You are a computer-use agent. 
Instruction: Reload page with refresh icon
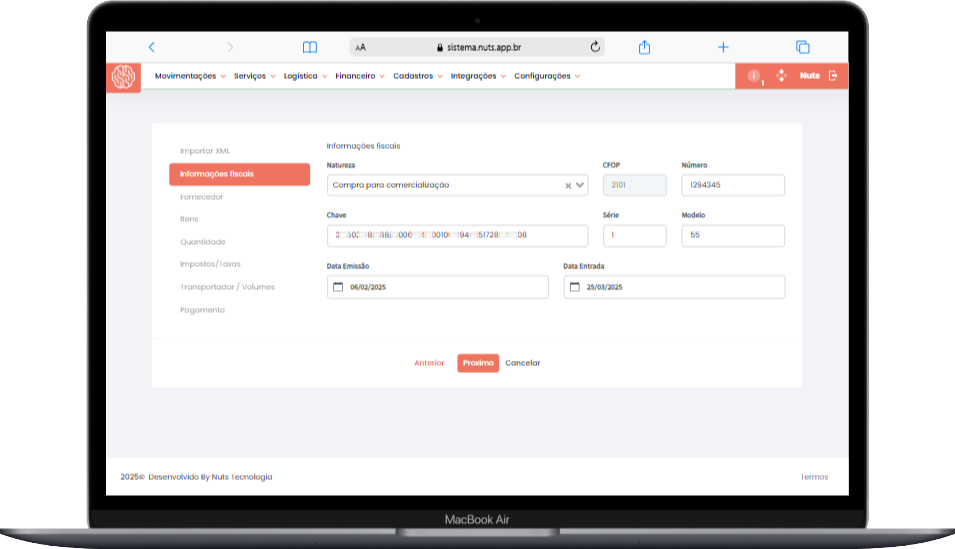pos(596,47)
